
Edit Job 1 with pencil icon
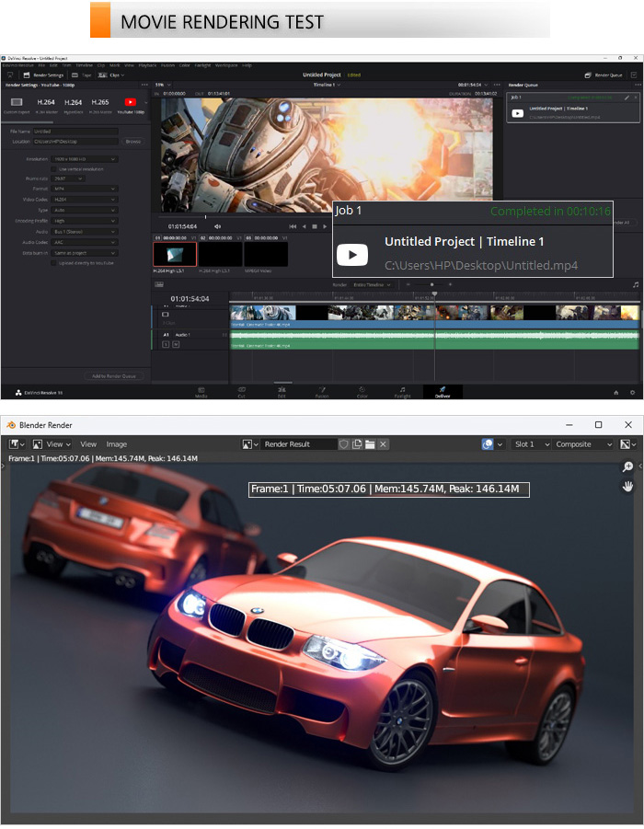tap(626, 98)
